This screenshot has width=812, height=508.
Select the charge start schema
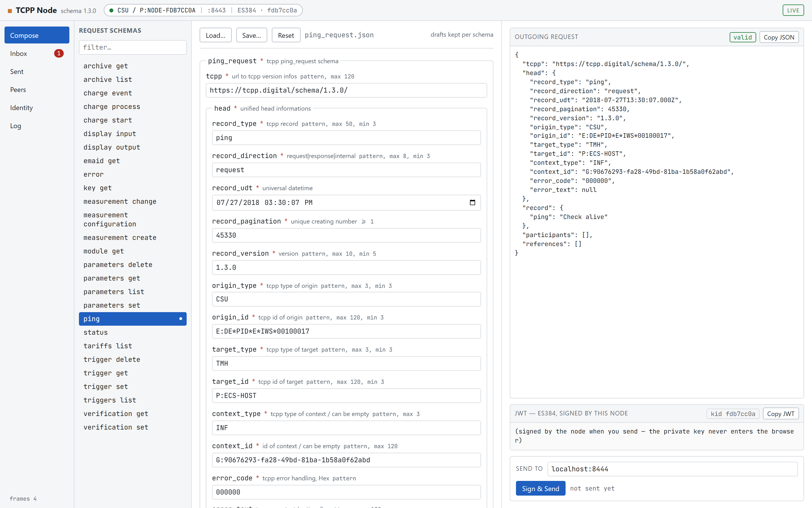[133, 120]
